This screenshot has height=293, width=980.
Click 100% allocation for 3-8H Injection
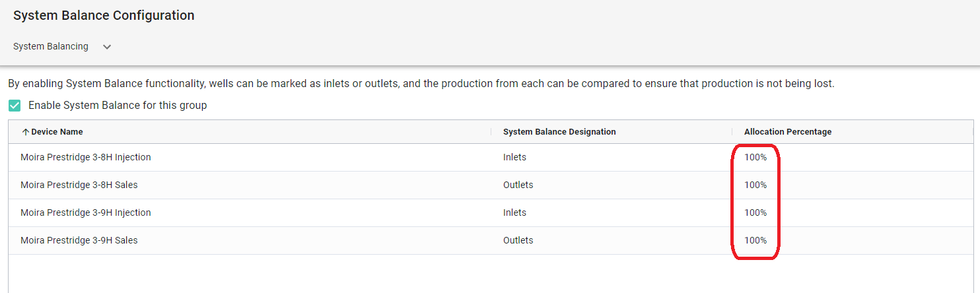(755, 158)
